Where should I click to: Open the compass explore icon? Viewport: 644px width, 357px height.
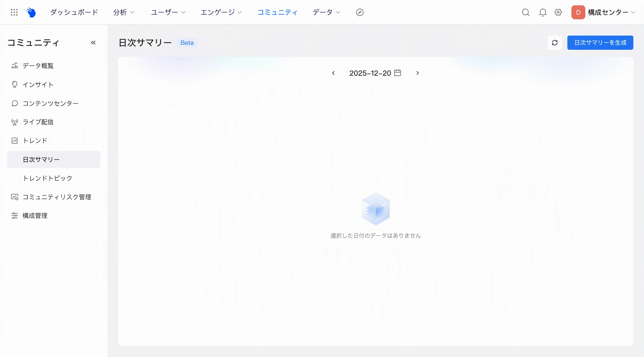click(x=360, y=12)
